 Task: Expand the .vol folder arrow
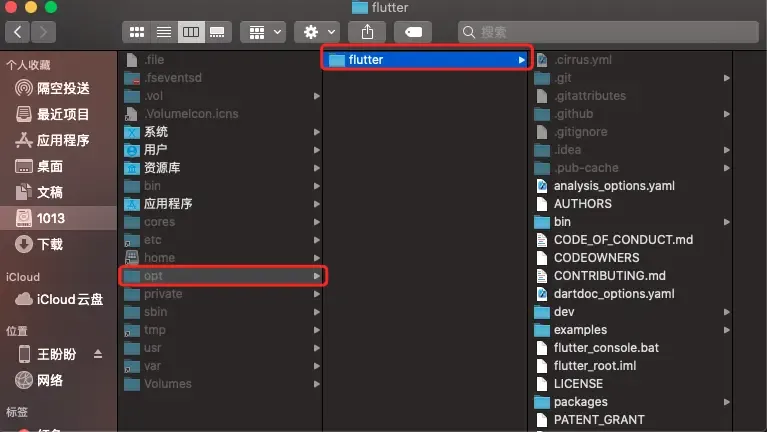pyautogui.click(x=316, y=96)
